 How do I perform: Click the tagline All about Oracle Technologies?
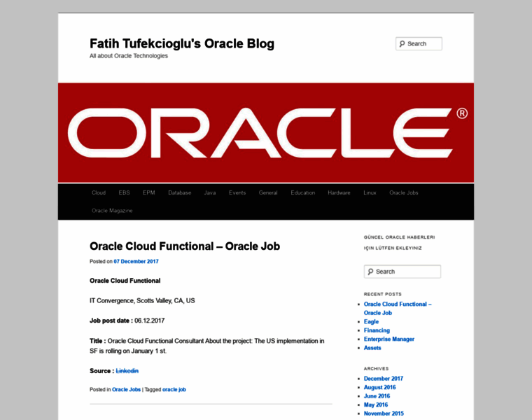129,56
